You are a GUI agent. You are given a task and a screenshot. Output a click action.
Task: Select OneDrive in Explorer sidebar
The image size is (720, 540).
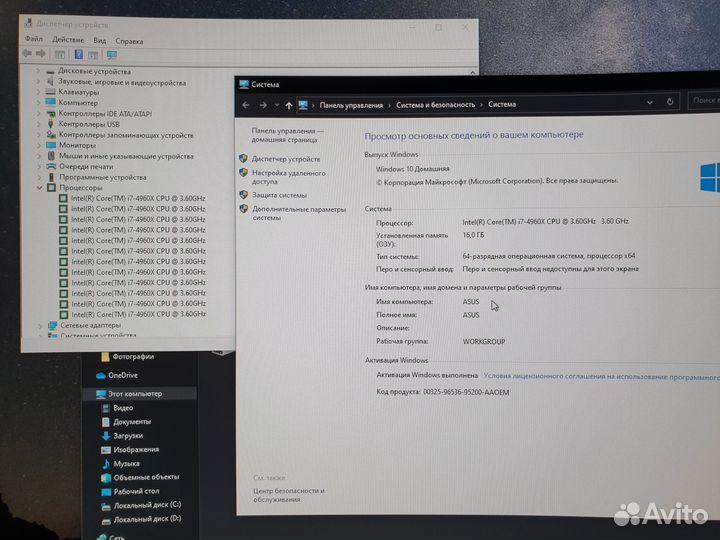tap(123, 375)
